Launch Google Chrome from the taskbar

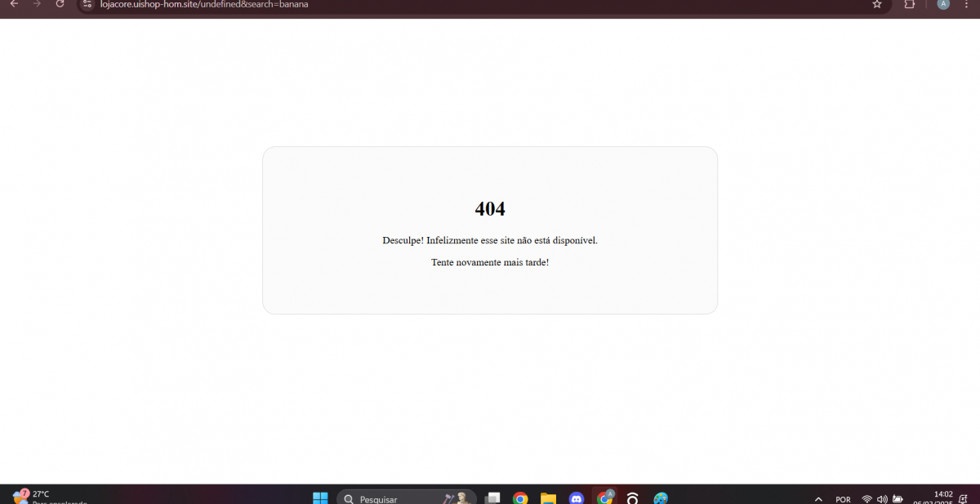click(x=520, y=498)
